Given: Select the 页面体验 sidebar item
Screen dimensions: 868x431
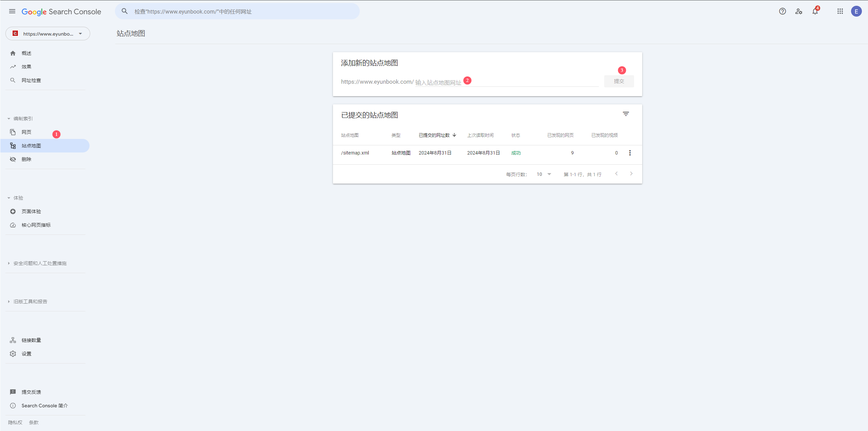Looking at the screenshot, I should click(31, 211).
